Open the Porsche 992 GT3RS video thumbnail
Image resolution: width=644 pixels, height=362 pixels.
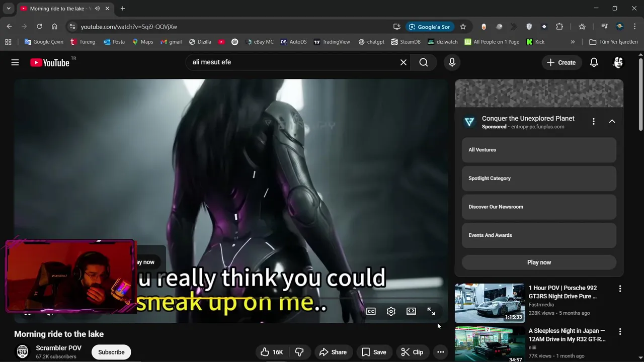[490, 303]
